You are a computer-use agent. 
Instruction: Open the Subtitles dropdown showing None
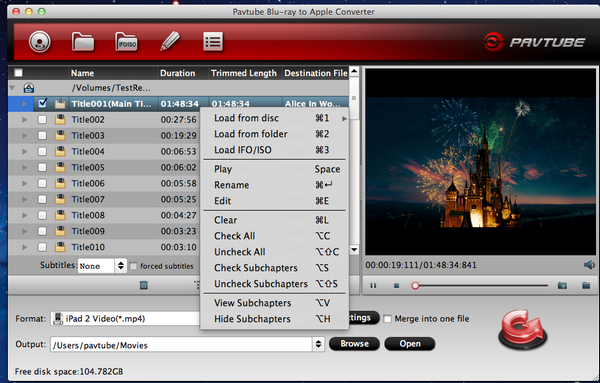[102, 266]
